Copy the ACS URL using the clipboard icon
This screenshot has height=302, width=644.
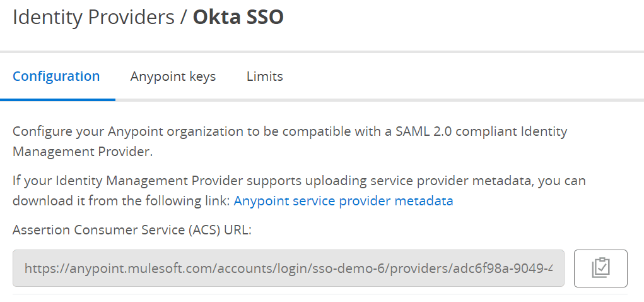click(600, 269)
